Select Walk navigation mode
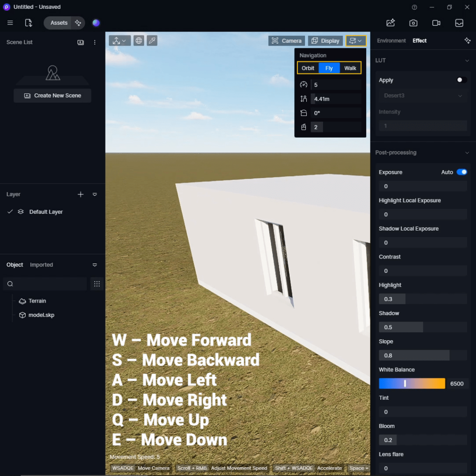Screen dimensions: 476x476 click(350, 68)
